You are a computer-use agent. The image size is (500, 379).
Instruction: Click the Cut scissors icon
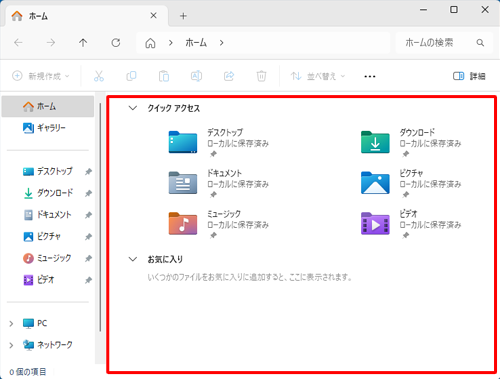99,76
